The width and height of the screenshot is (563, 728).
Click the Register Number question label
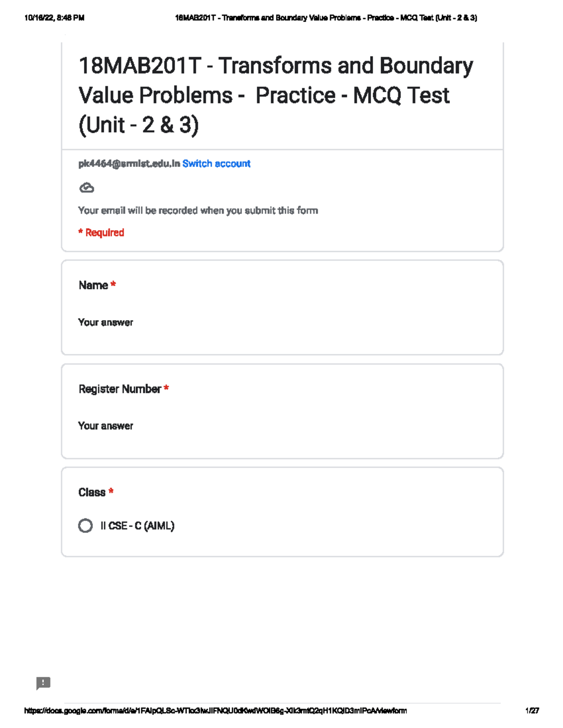(x=120, y=389)
